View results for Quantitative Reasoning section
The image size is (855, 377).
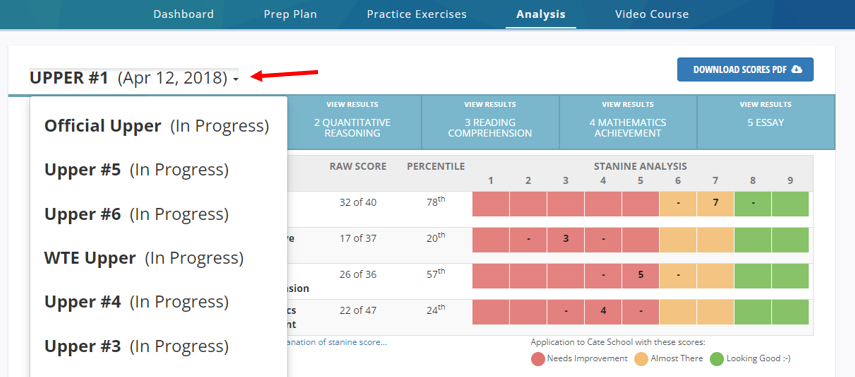click(x=352, y=122)
